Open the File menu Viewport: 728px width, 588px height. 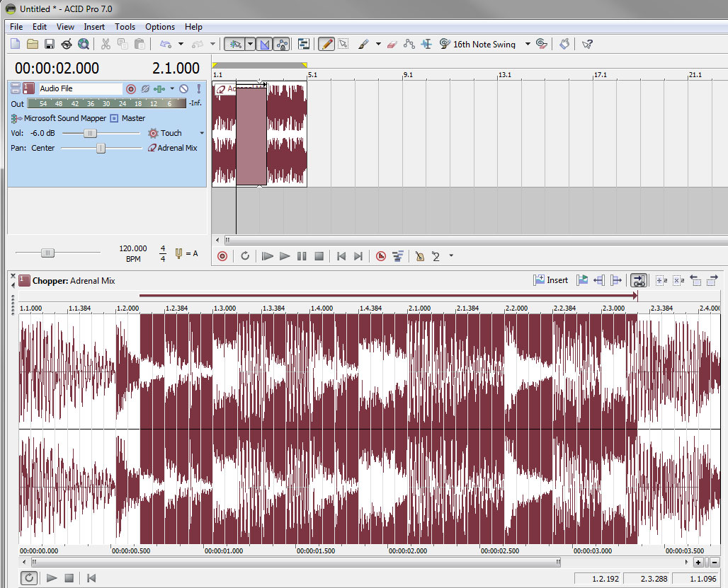(16, 27)
